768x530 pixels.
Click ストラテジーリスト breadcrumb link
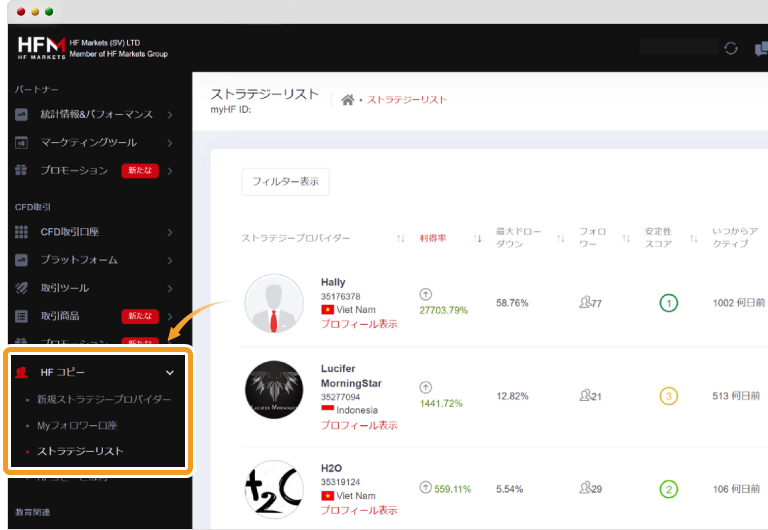coord(407,100)
